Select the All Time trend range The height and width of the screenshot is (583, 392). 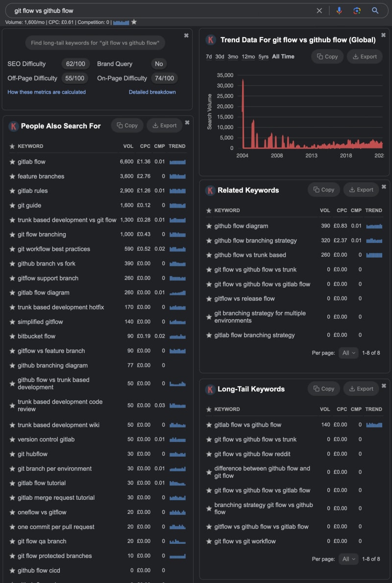coord(283,56)
